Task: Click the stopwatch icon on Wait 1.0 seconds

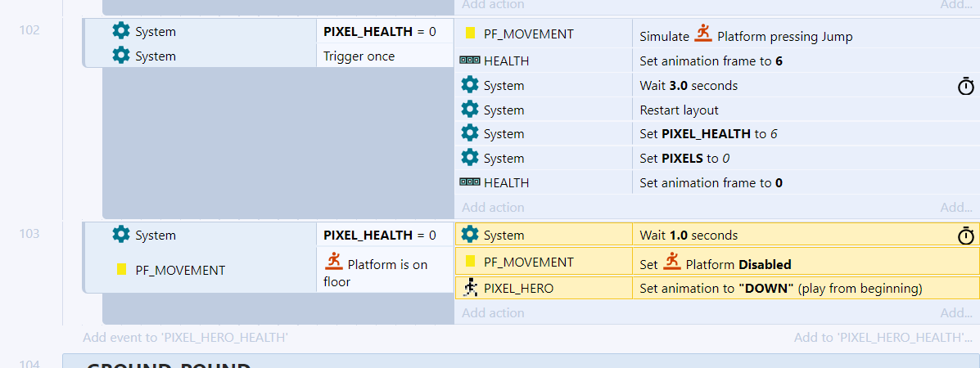Action: coord(965,235)
